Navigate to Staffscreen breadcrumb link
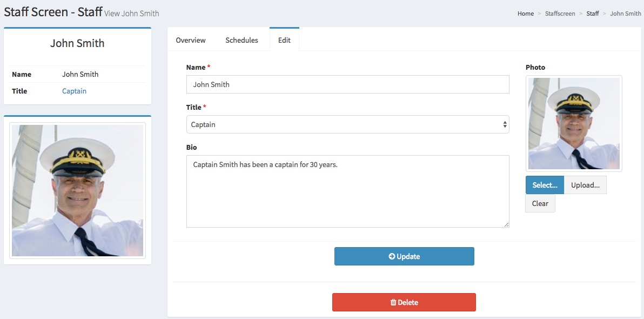Image resolution: width=644 pixels, height=319 pixels. (560, 14)
